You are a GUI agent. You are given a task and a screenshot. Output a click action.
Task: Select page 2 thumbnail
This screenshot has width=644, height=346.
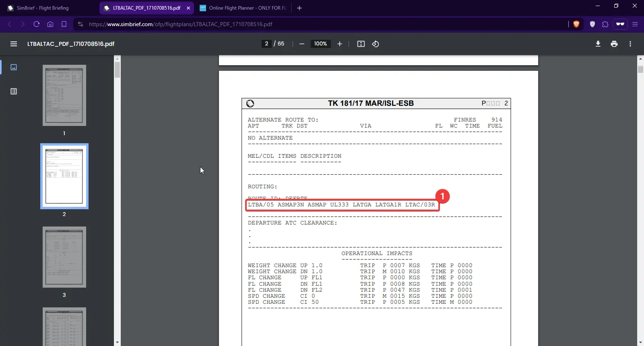pyautogui.click(x=64, y=176)
